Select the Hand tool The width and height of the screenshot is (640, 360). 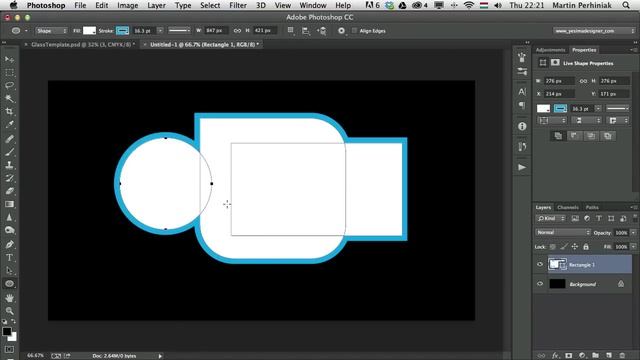(9, 298)
